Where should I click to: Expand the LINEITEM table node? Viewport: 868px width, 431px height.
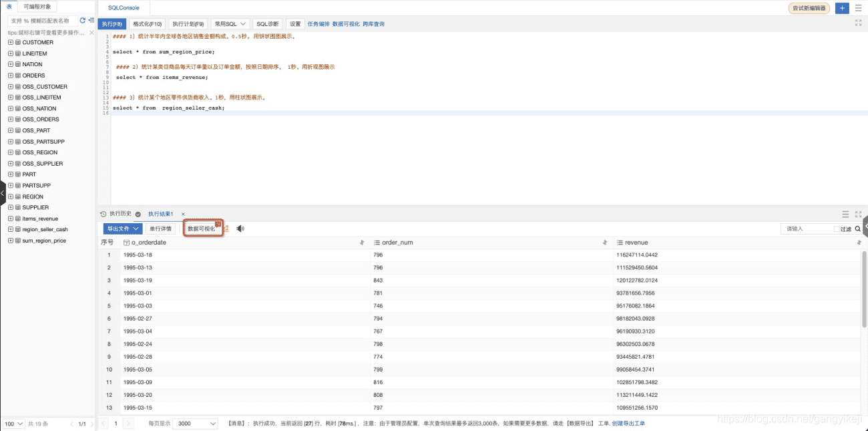tap(11, 53)
